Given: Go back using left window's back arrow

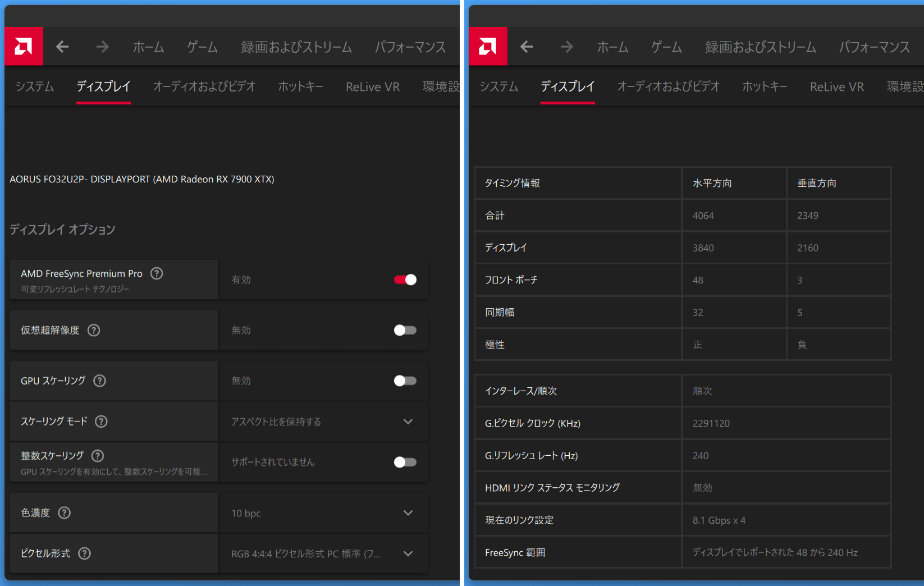Looking at the screenshot, I should click(62, 47).
